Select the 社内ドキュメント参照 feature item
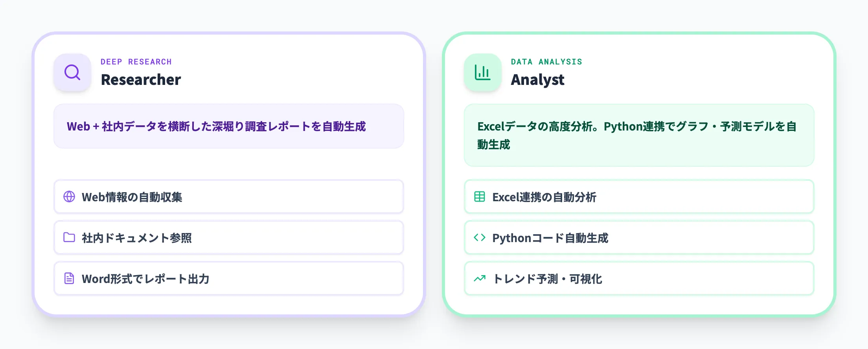 point(229,237)
